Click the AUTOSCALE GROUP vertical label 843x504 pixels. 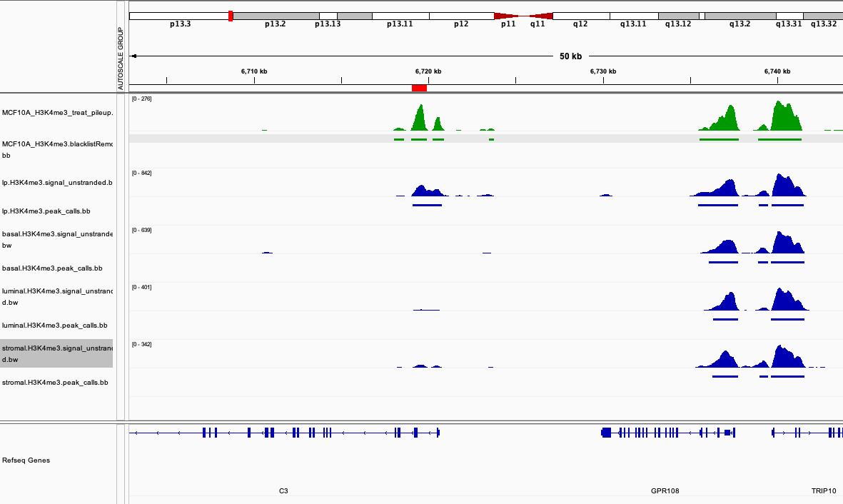[x=121, y=59]
